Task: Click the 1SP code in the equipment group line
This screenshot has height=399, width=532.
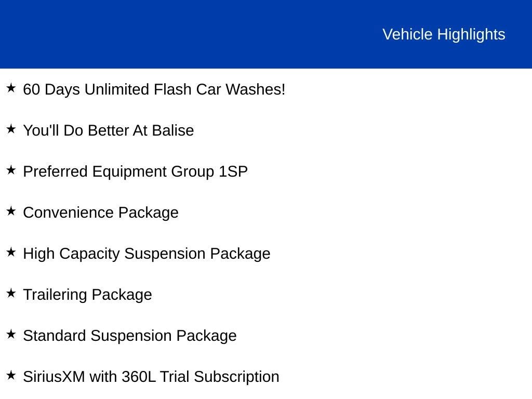Action: pos(233,171)
